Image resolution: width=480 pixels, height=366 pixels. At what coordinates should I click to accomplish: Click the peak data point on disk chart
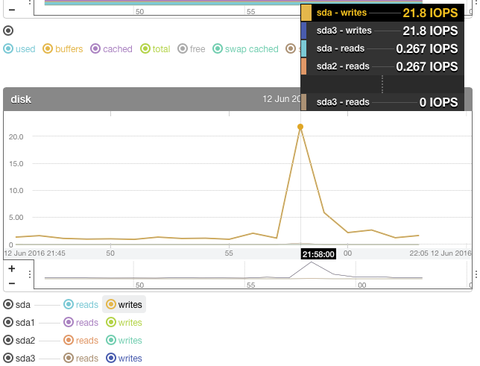click(x=300, y=127)
